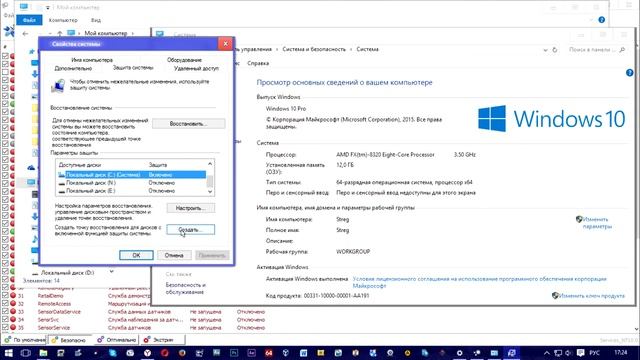640x360 pixels.
Task: Select Локальный диск (E:) in protection list
Action: (131, 191)
